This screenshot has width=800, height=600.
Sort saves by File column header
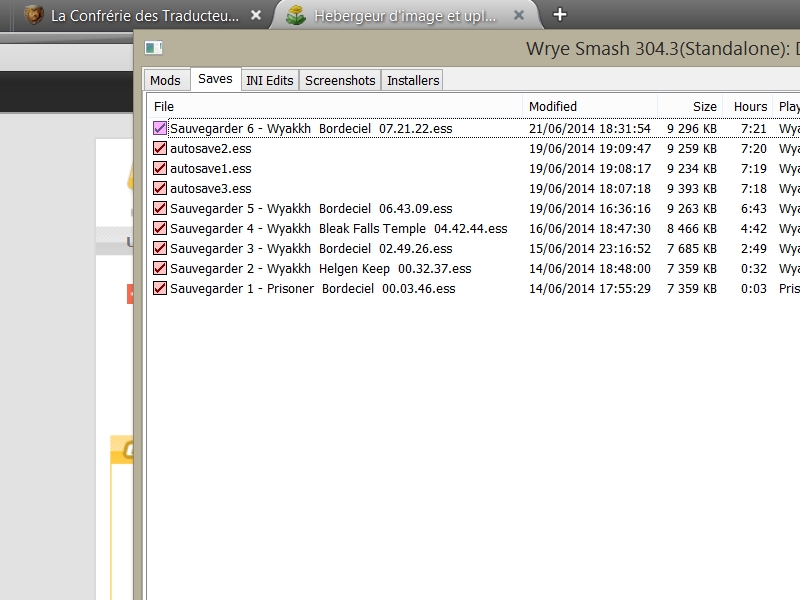point(335,106)
